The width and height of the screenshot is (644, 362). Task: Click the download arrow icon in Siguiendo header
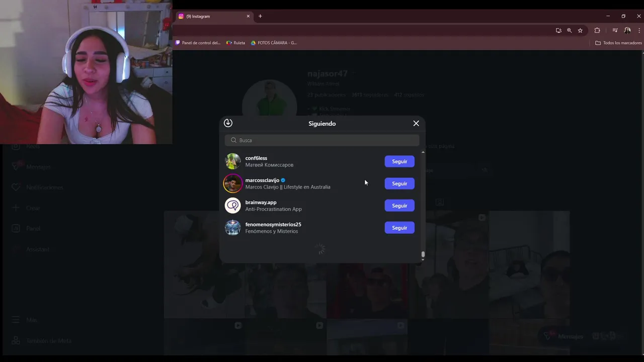(228, 123)
